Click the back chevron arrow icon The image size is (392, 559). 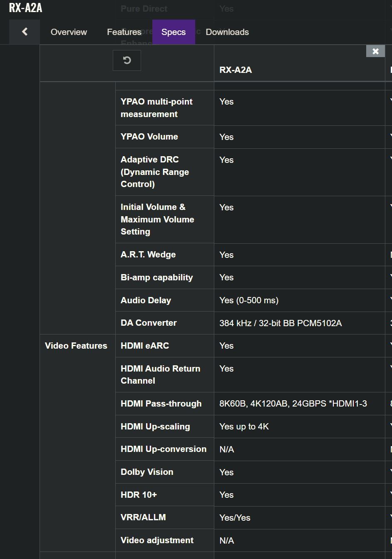coord(25,32)
